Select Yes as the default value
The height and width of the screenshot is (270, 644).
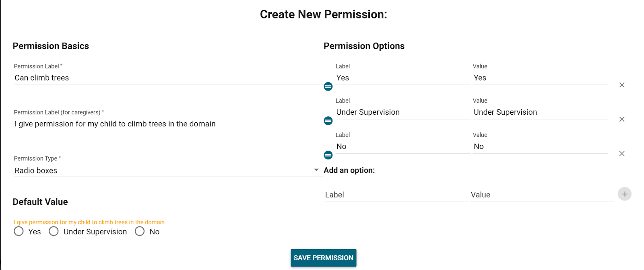coord(19,231)
